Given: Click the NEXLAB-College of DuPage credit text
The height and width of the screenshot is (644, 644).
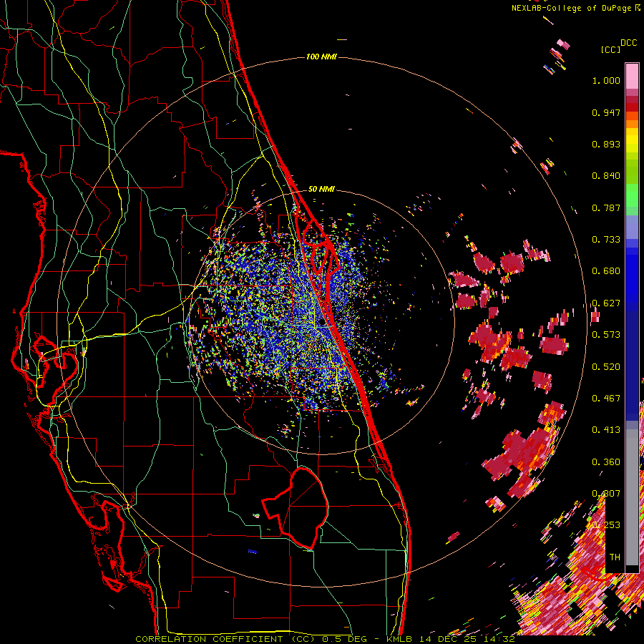Looking at the screenshot, I should click(576, 8).
